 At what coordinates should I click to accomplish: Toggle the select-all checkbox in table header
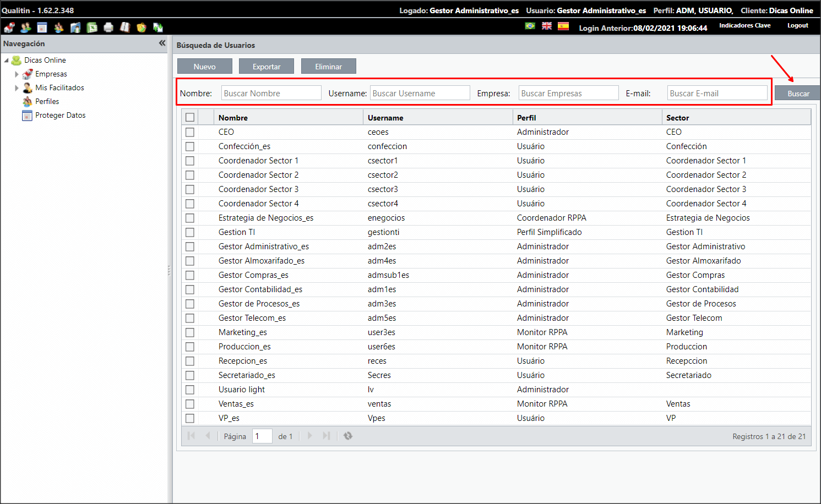click(190, 117)
